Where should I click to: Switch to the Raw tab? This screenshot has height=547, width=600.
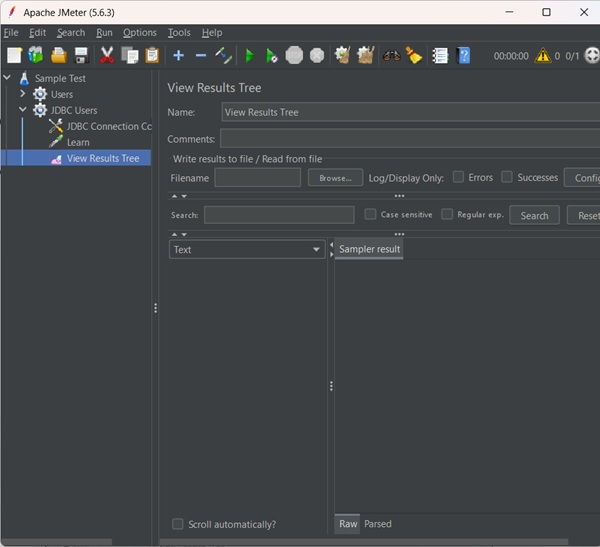pyautogui.click(x=348, y=524)
